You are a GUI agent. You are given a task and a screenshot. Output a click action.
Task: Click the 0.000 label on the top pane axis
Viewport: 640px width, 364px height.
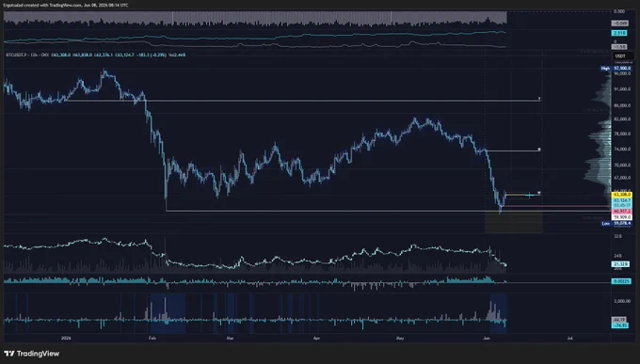(618, 11)
